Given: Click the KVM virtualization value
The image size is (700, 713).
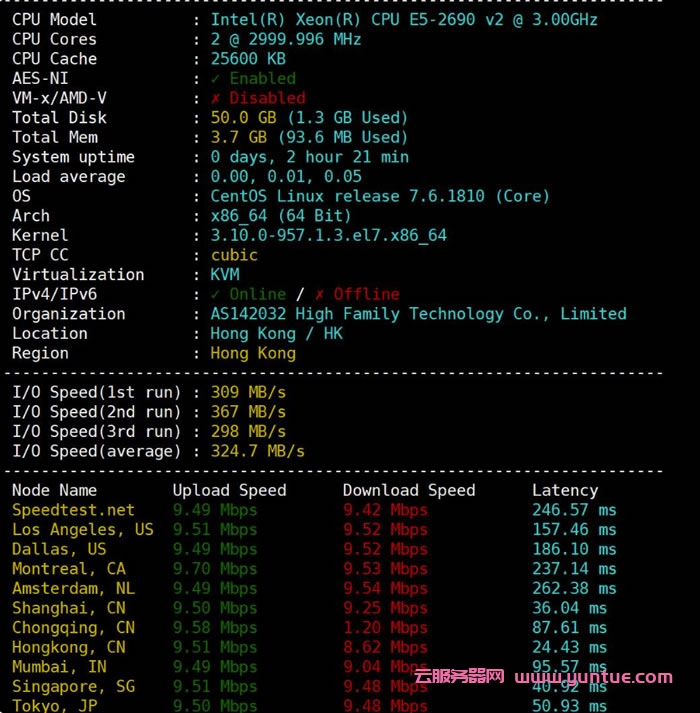Looking at the screenshot, I should (x=225, y=275).
